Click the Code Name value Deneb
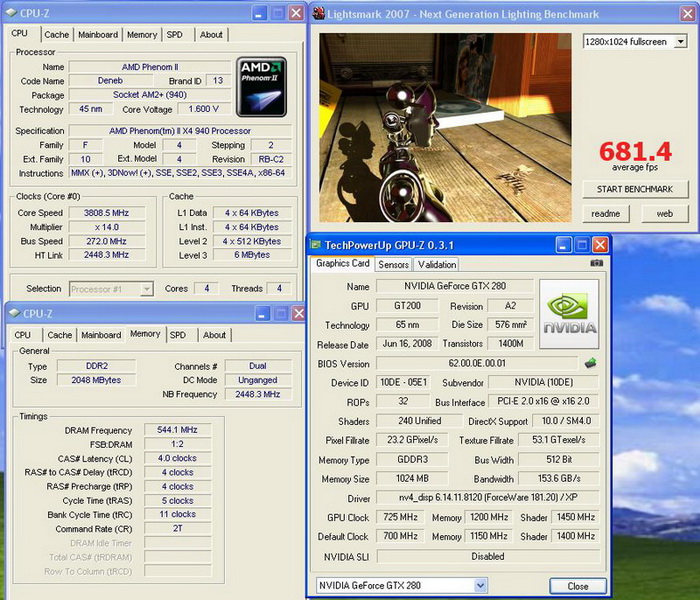The width and height of the screenshot is (700, 600). coord(110,81)
